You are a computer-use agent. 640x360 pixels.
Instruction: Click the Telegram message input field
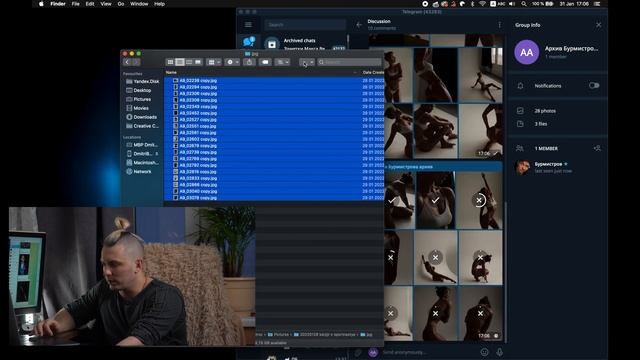429,352
